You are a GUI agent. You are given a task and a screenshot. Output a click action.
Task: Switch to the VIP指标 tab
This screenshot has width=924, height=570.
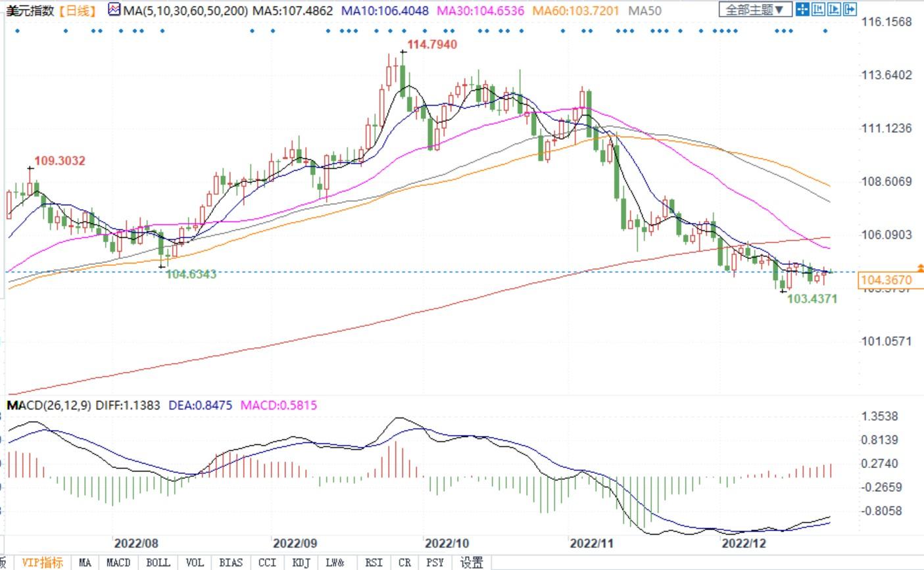tap(42, 562)
